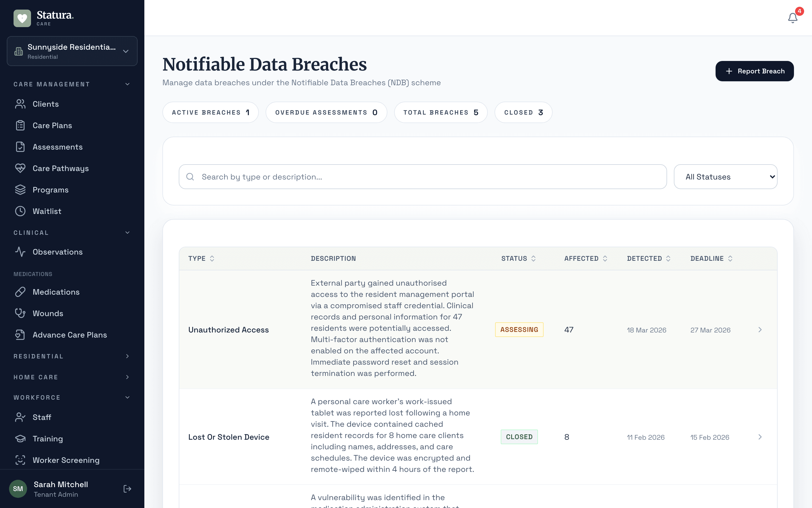Focus the search by type or description field

tap(422, 177)
